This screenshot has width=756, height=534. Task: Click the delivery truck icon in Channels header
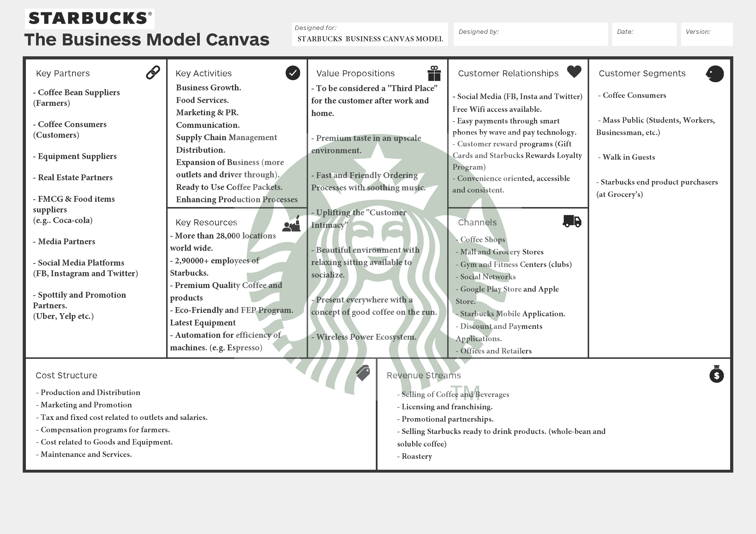(x=572, y=221)
